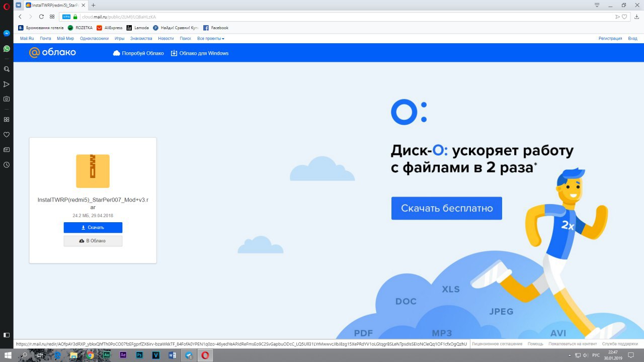This screenshot has height=362, width=644.
Task: Go forward using the browser forward arrow
Action: click(31, 17)
